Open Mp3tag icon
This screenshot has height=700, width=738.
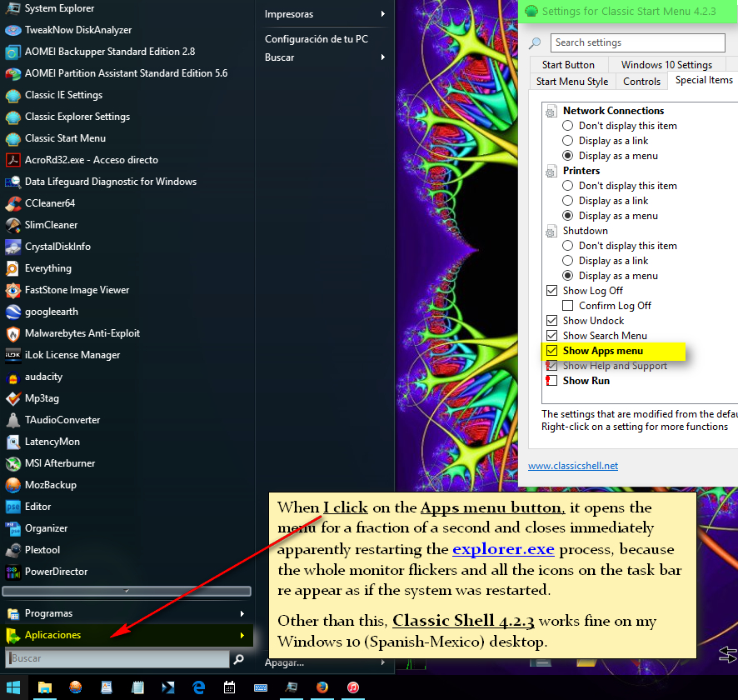click(12, 398)
